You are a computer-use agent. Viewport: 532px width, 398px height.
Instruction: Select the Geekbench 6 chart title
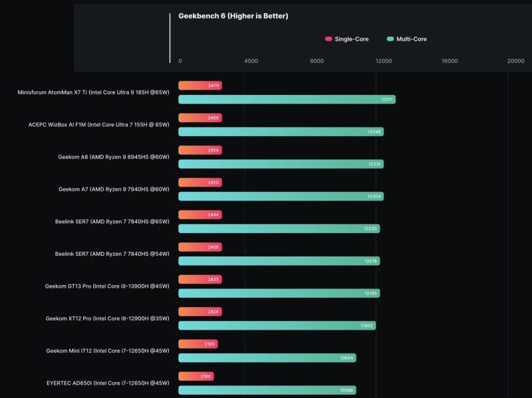(x=233, y=16)
